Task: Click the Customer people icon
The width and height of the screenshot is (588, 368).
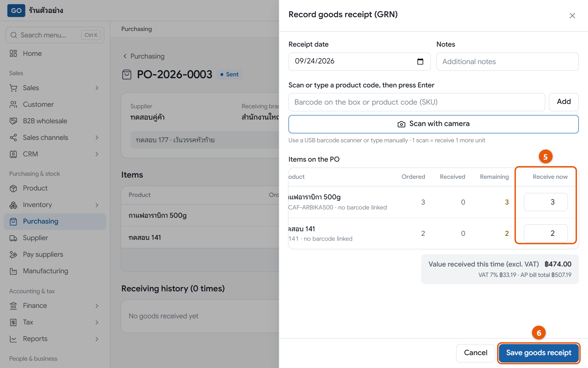Action: [13, 105]
